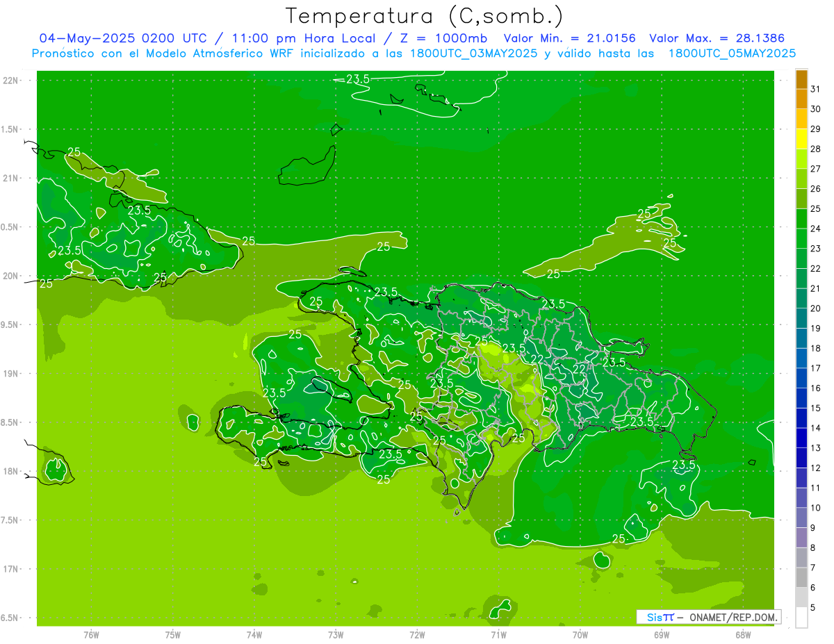The image size is (834, 644).
Task: Click the '74W' longitude axis label
Action: 254,635
